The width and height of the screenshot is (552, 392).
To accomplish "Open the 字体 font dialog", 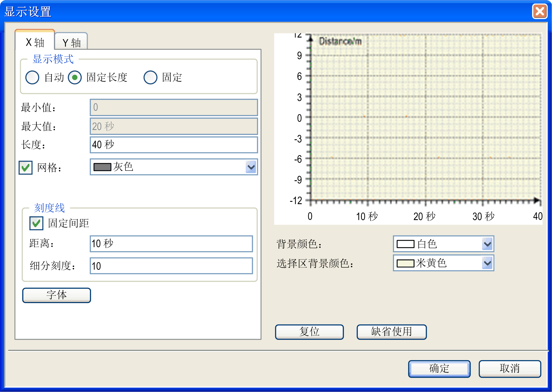I will pos(57,295).
